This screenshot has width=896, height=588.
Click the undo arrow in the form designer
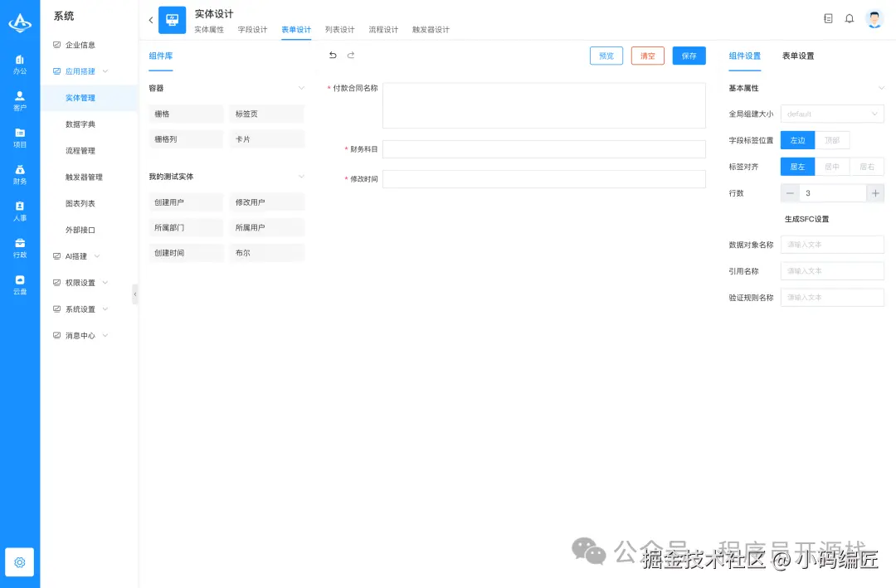333,53
